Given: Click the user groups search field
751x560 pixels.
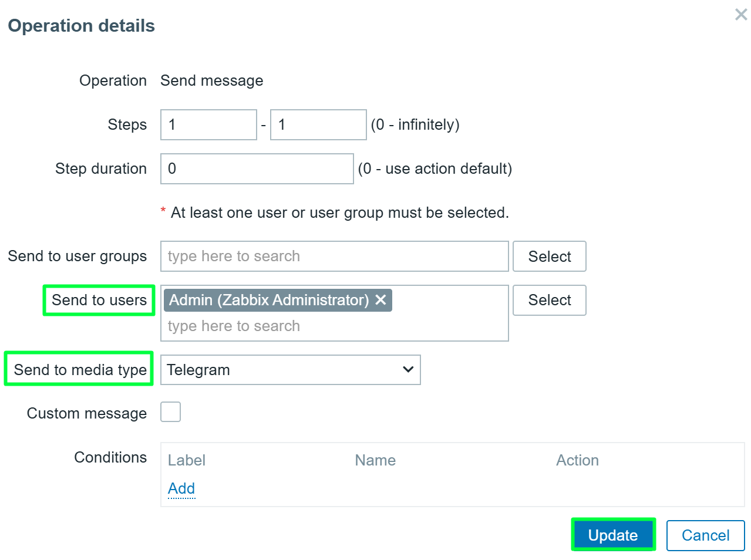Looking at the screenshot, I should point(335,256).
